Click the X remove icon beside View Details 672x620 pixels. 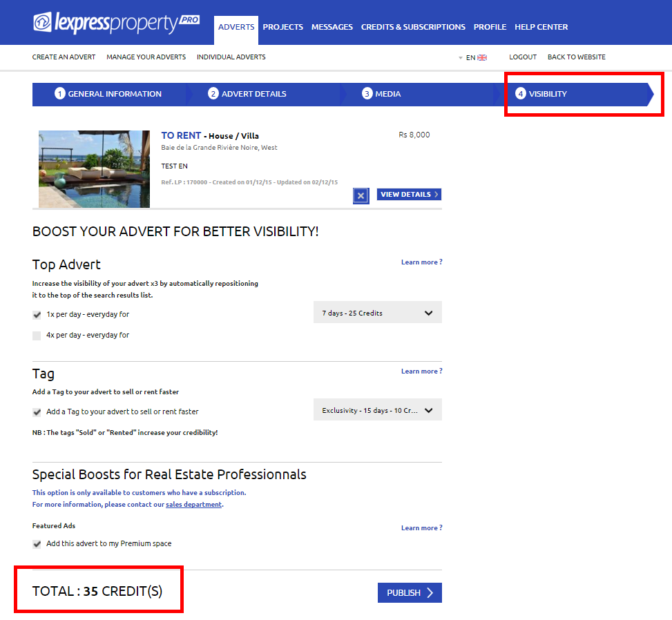click(361, 196)
